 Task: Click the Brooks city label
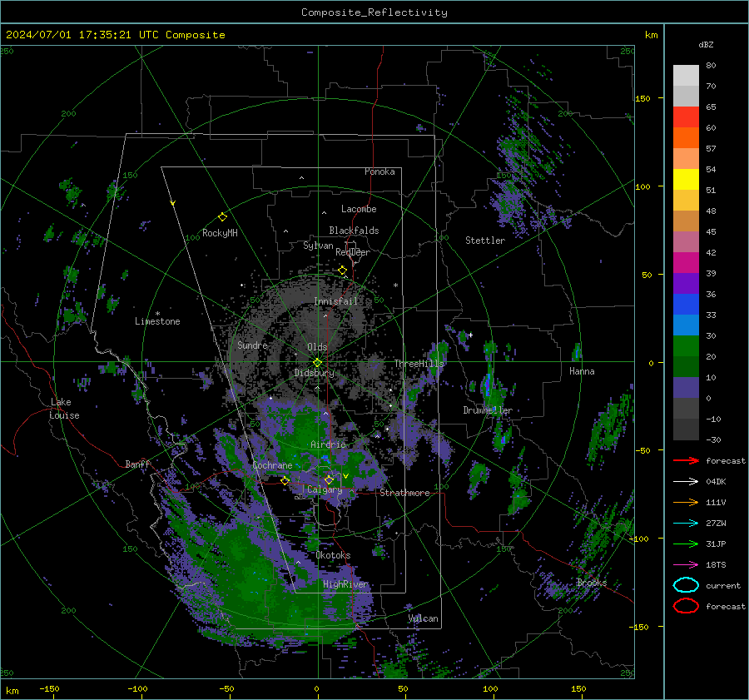[x=592, y=583]
